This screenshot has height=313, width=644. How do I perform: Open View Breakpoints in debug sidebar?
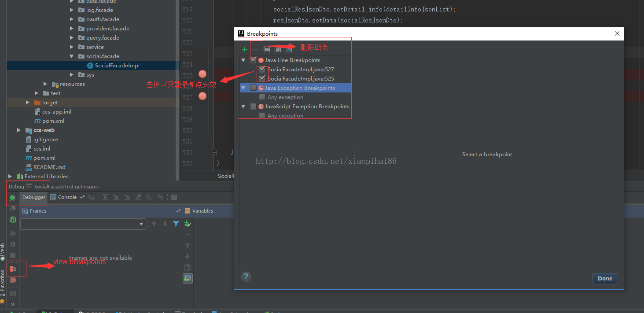(x=13, y=269)
